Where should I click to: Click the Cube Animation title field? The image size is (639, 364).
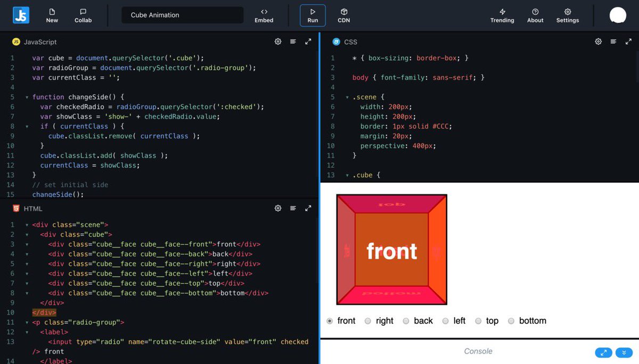click(x=182, y=15)
